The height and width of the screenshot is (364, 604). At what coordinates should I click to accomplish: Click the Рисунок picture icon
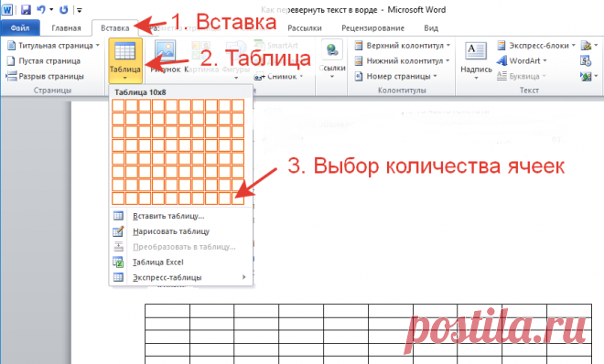pos(166,50)
